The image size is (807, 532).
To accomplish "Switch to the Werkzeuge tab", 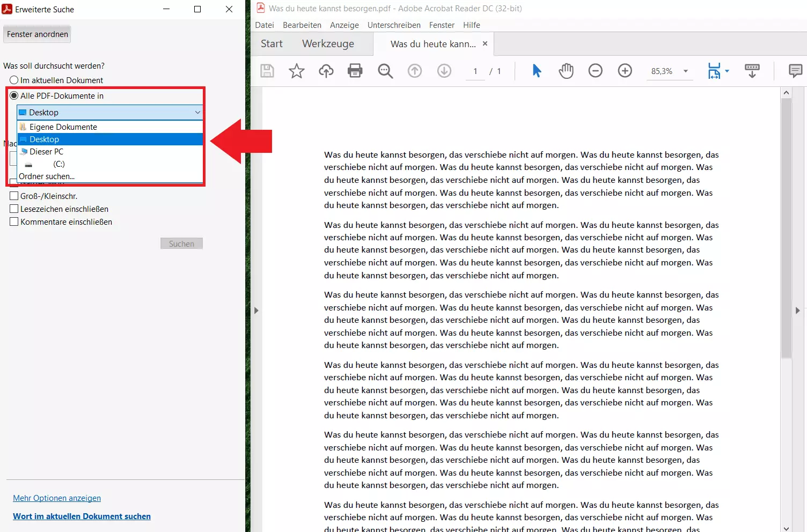I will pyautogui.click(x=328, y=43).
